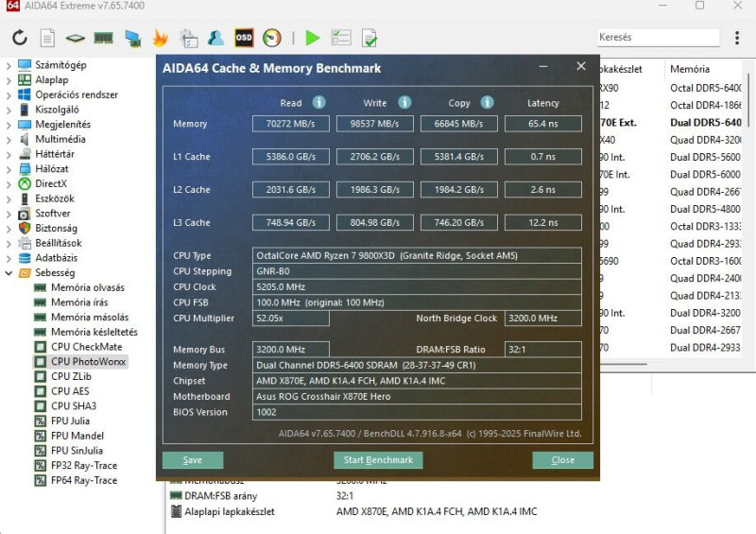Click the motherboard chip toolbar icon

(x=76, y=38)
